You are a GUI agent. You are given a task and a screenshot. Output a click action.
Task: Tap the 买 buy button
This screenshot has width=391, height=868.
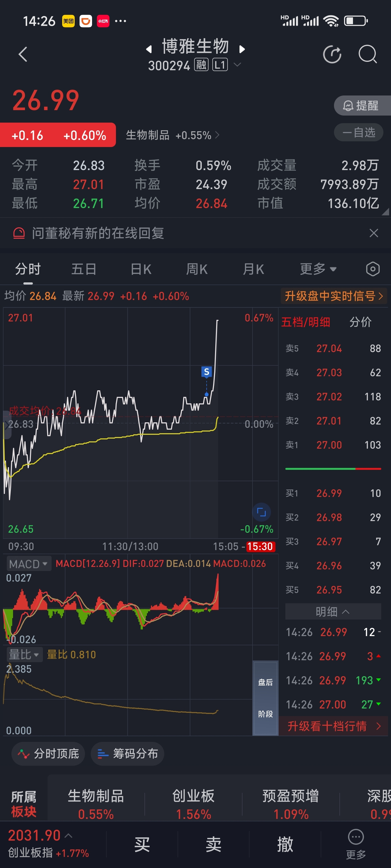pos(142,845)
